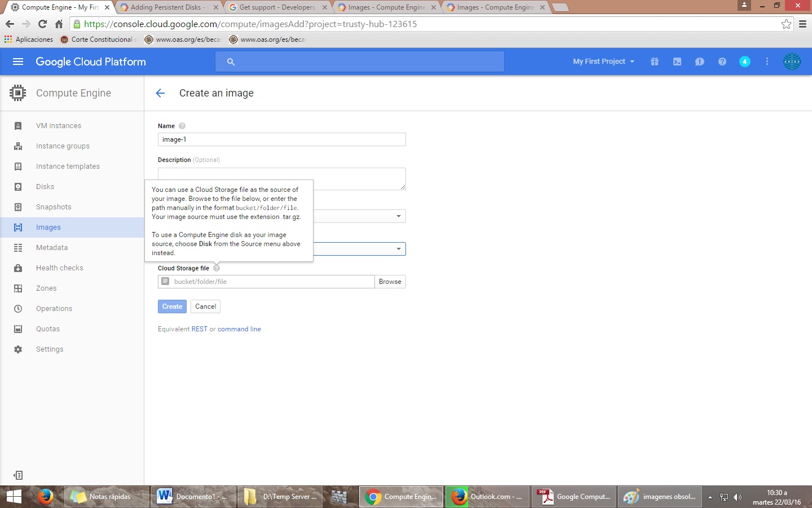Viewport: 812px width, 508px height.
Task: Click the help icon next to Name
Action: (182, 126)
